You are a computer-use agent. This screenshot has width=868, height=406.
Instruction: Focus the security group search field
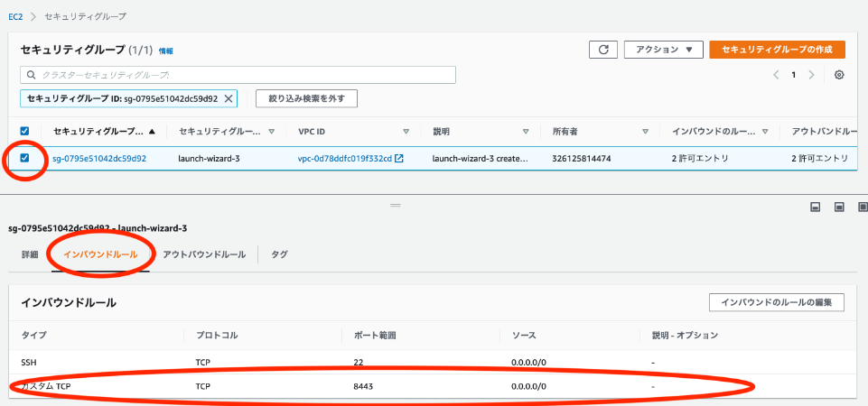click(238, 75)
